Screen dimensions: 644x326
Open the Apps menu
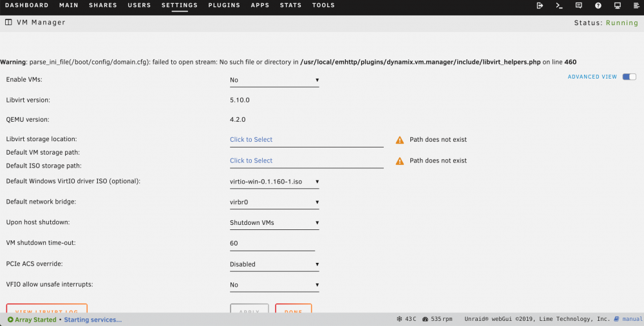point(260,5)
